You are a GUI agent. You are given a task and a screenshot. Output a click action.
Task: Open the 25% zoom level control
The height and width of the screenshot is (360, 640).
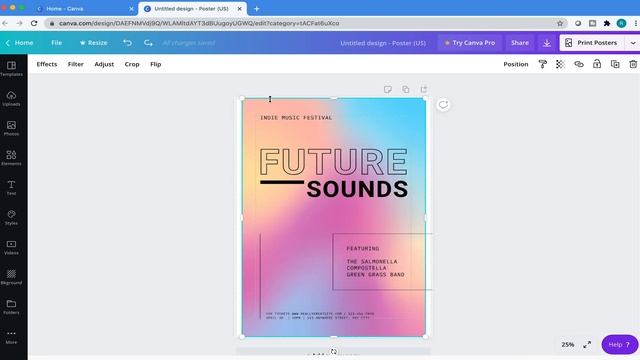click(x=568, y=345)
